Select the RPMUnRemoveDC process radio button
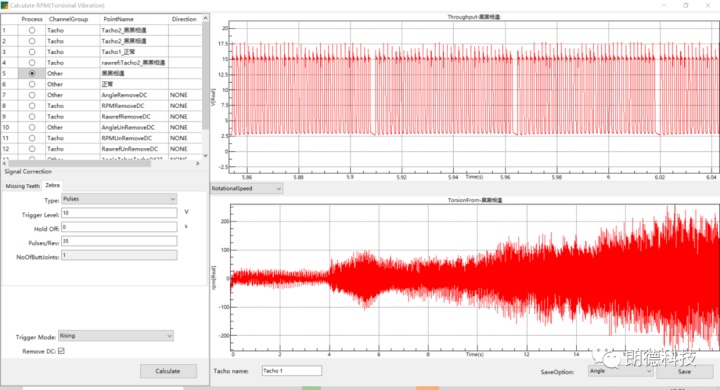Screen dimensions: 720x390 (x=32, y=138)
